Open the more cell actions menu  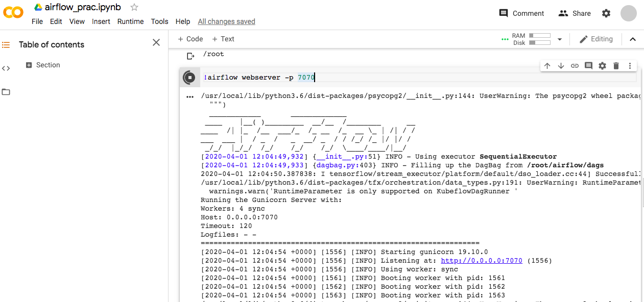(630, 65)
